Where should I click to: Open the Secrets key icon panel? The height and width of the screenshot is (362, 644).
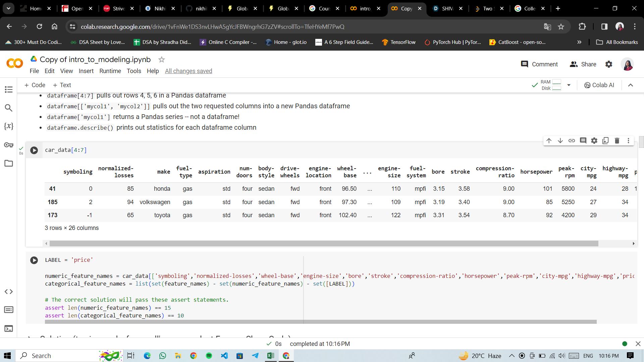tap(9, 145)
